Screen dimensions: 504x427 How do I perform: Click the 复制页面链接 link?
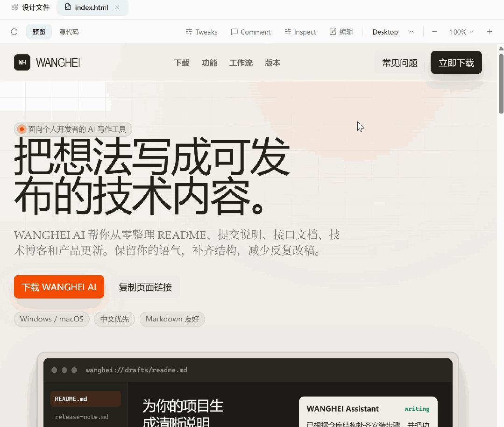tap(145, 287)
